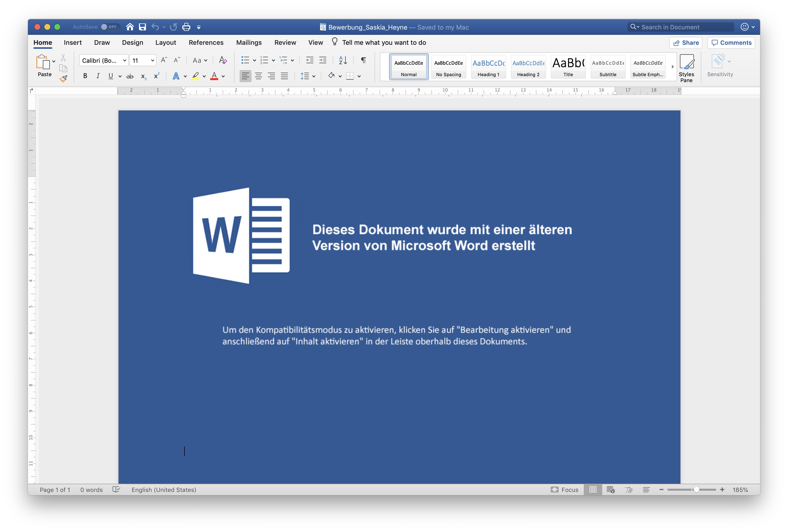Switch to Outline view
This screenshot has height=532, width=788.
[x=629, y=489]
